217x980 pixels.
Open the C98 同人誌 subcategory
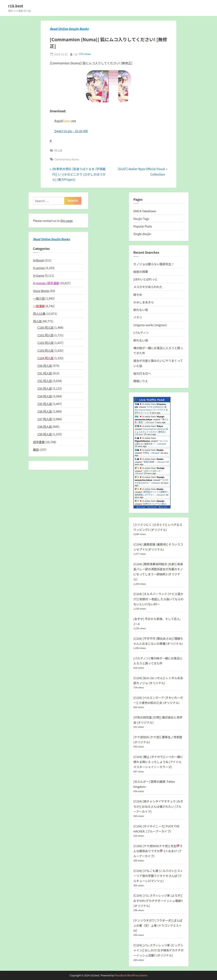pos(44,427)
